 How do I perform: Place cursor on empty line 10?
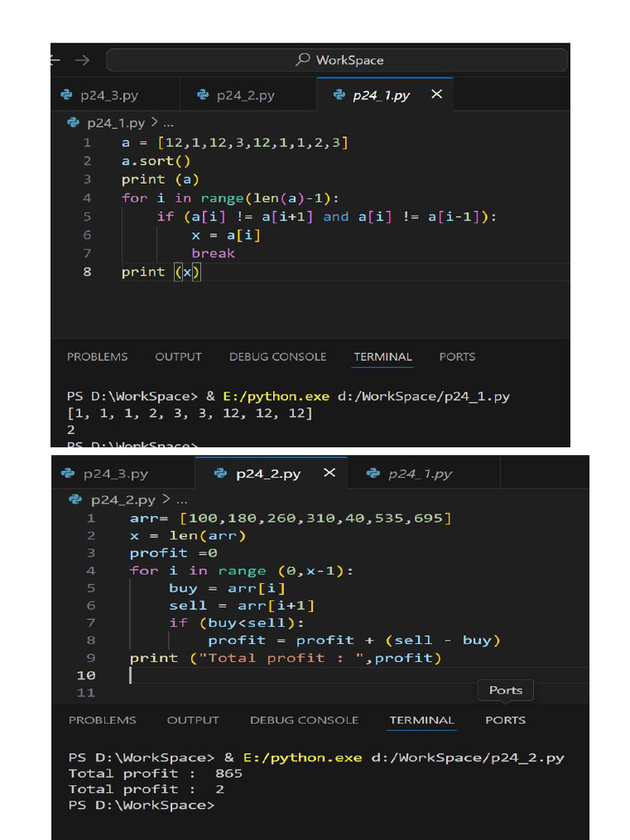[x=359, y=675]
